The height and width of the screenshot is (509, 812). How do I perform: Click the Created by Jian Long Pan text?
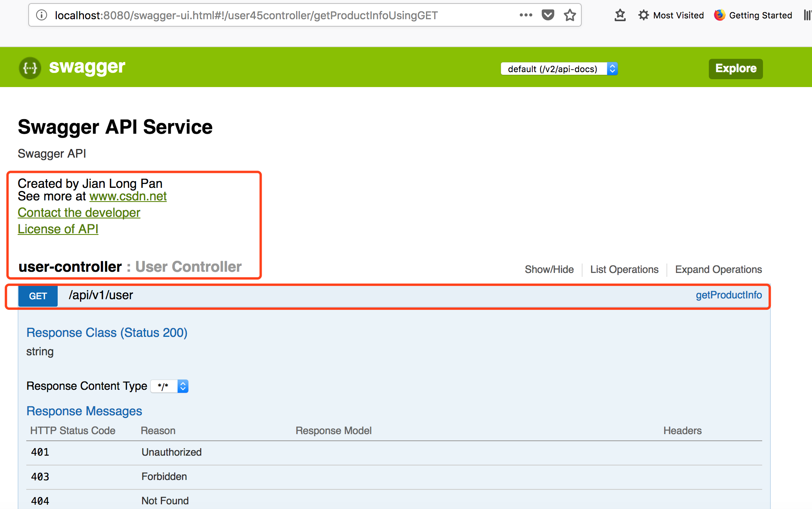pyautogui.click(x=90, y=184)
